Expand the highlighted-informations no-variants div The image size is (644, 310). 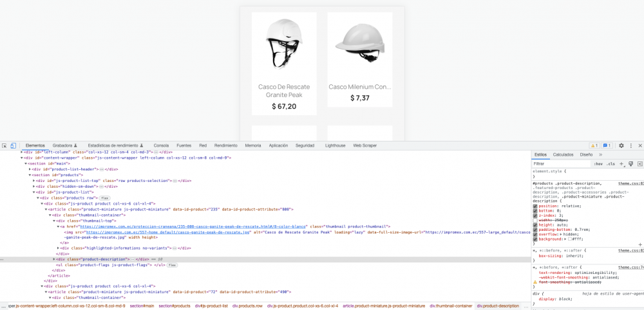coord(59,248)
